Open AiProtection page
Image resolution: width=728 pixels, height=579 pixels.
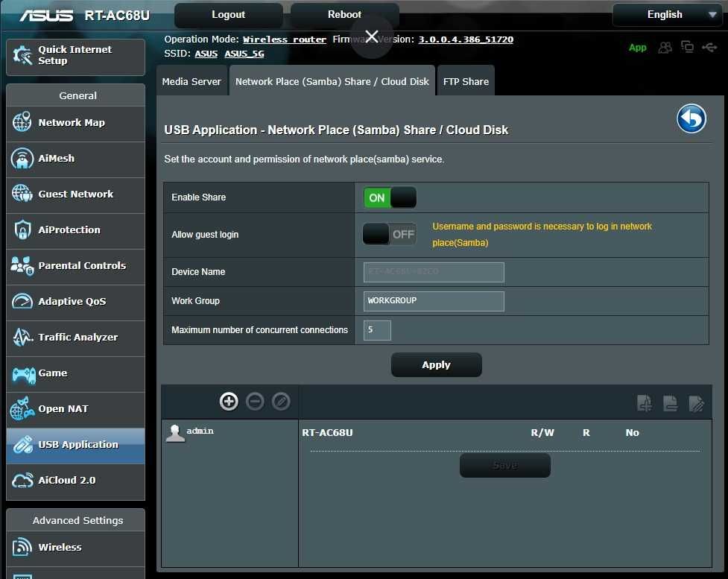click(76, 231)
